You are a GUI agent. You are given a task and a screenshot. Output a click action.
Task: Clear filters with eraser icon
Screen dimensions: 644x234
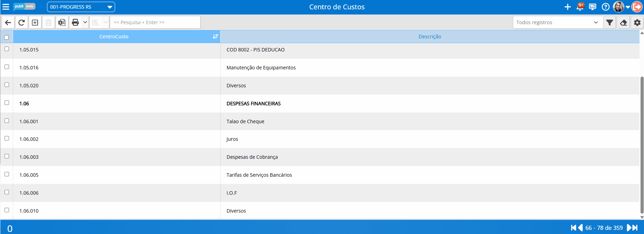(624, 22)
